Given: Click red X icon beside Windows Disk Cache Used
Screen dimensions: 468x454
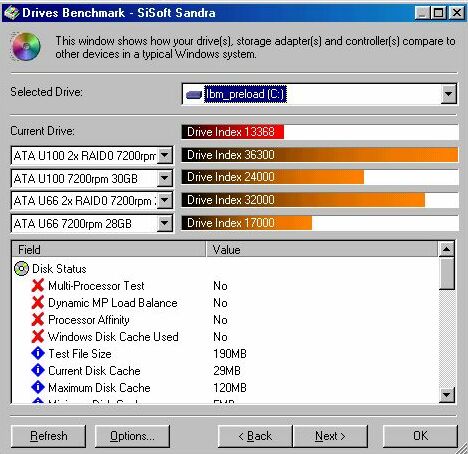Looking at the screenshot, I should [38, 337].
